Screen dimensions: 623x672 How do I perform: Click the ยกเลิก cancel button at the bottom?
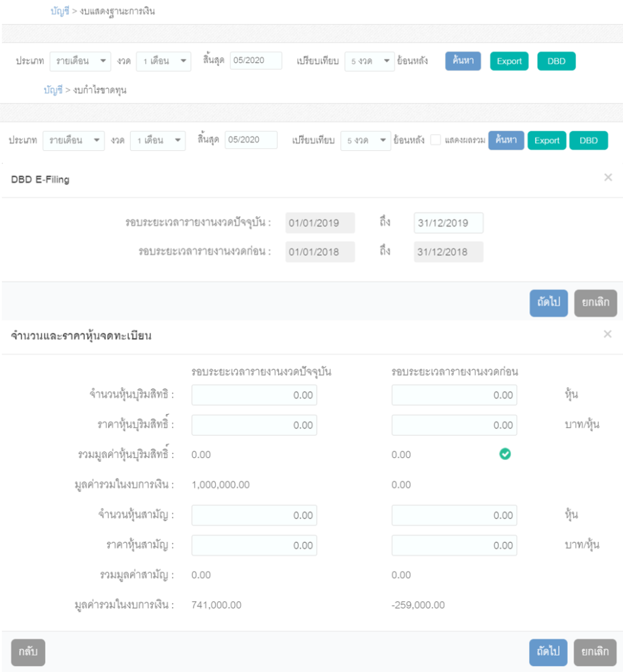click(x=595, y=652)
